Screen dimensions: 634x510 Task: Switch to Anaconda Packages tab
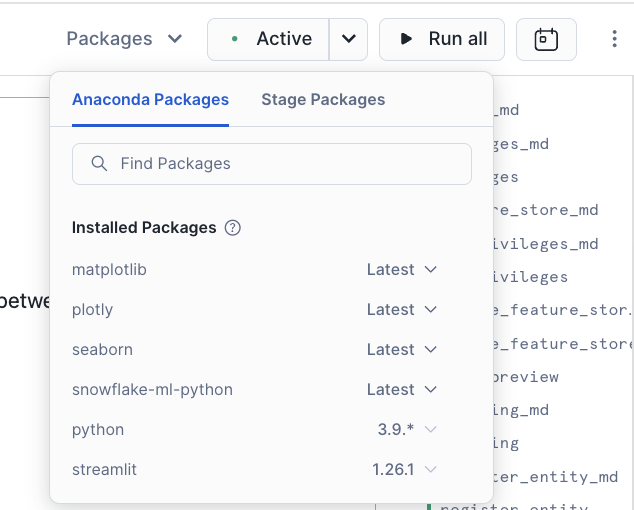click(x=150, y=100)
